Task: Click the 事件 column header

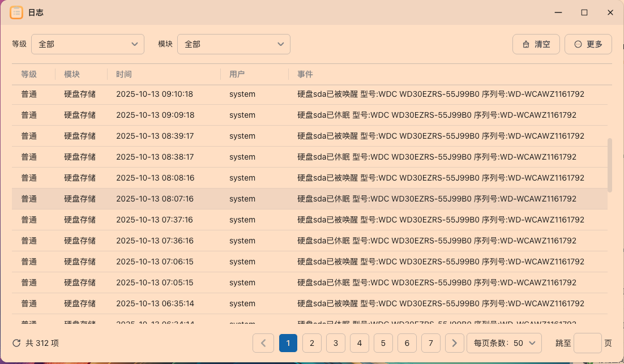Action: (x=305, y=74)
